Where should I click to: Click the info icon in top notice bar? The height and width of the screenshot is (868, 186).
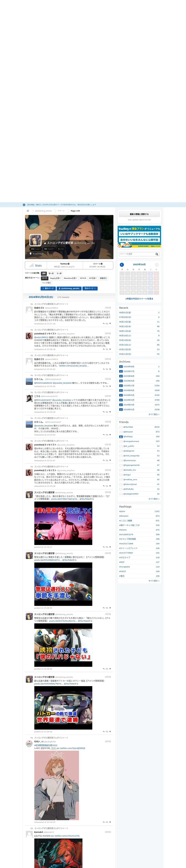24,205
